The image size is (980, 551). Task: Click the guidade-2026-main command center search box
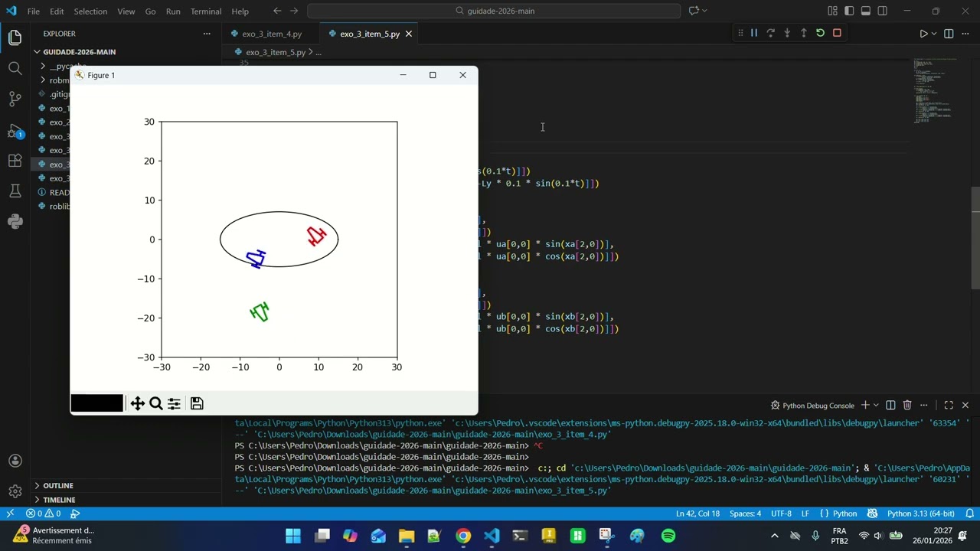click(494, 11)
